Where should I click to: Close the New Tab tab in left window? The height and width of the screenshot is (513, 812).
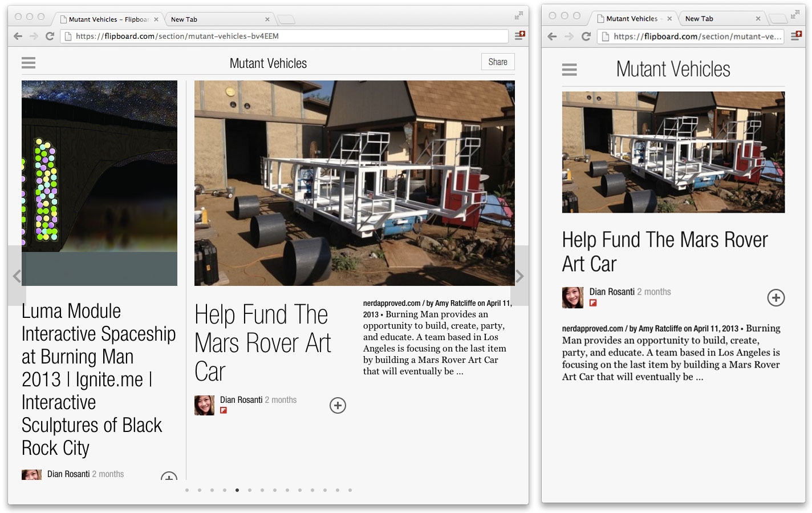[x=267, y=19]
